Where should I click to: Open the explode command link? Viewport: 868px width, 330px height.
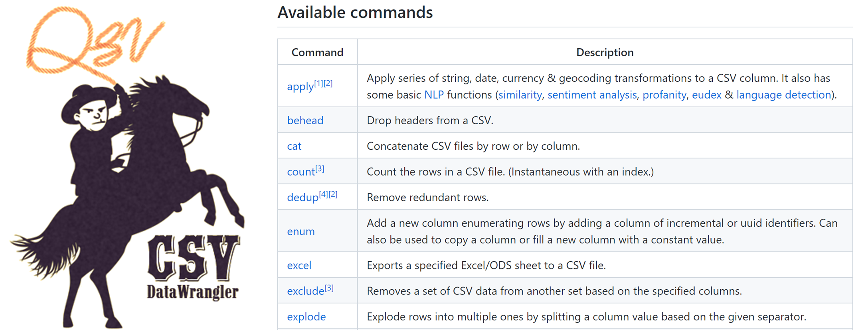point(306,317)
